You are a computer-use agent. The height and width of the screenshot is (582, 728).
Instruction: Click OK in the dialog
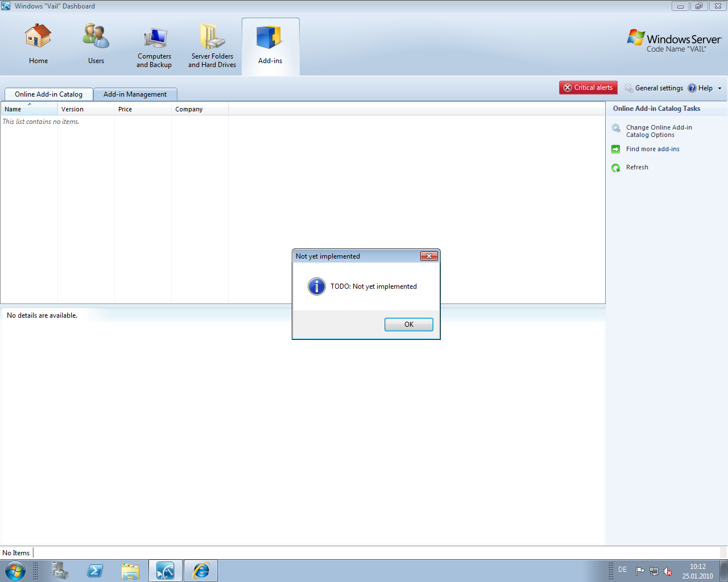pyautogui.click(x=409, y=325)
